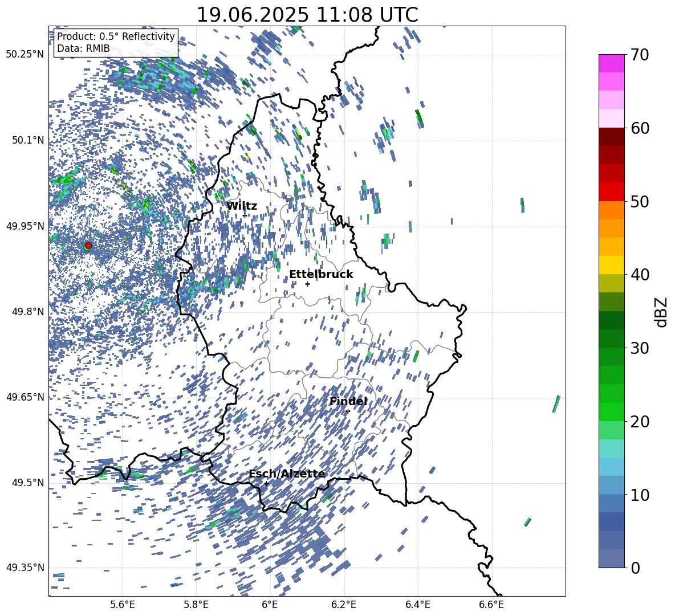Click the colorbar 40 tick label
Screen dimensions: 675x616
tap(640, 275)
